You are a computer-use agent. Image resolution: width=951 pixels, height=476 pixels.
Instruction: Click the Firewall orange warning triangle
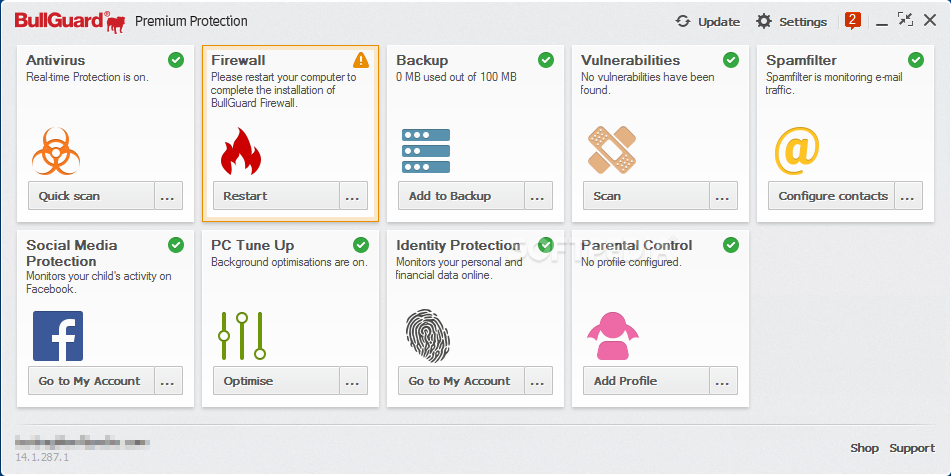click(x=361, y=59)
